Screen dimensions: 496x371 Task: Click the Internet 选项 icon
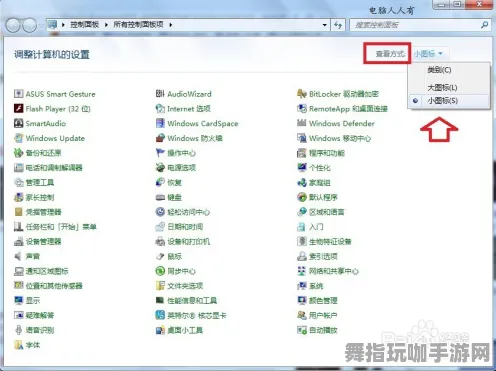[160, 108]
